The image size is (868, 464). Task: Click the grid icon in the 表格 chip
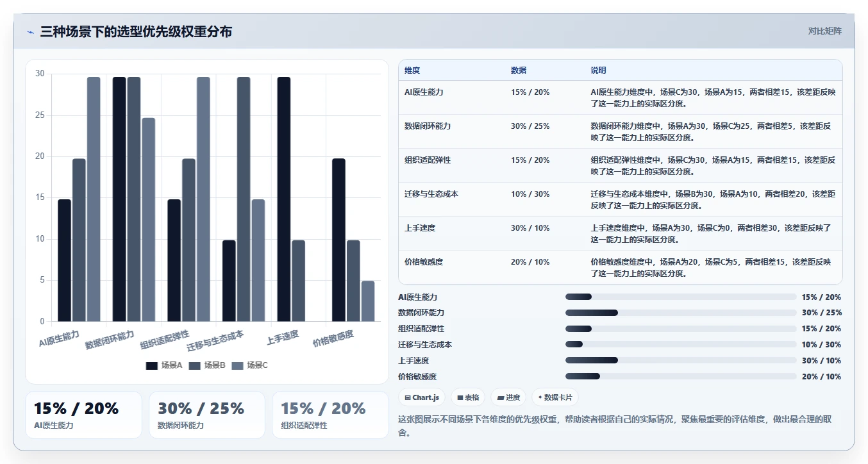point(460,397)
